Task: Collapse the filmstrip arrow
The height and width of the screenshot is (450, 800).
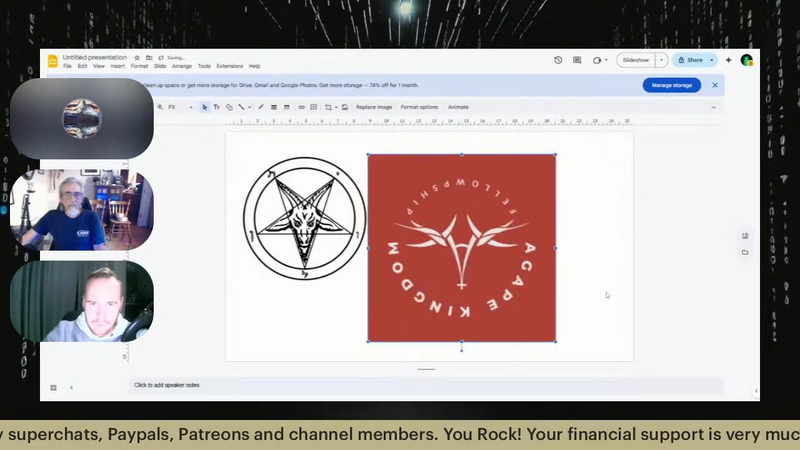Action: point(71,388)
